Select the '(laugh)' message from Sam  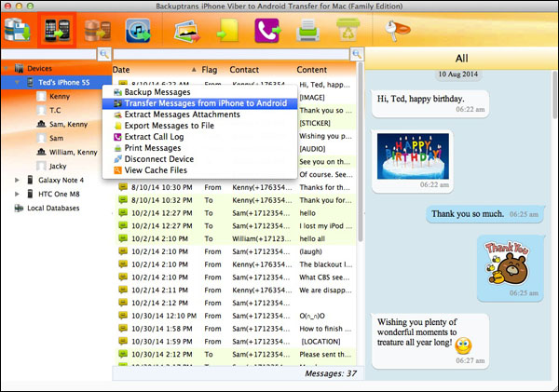pyautogui.click(x=236, y=251)
